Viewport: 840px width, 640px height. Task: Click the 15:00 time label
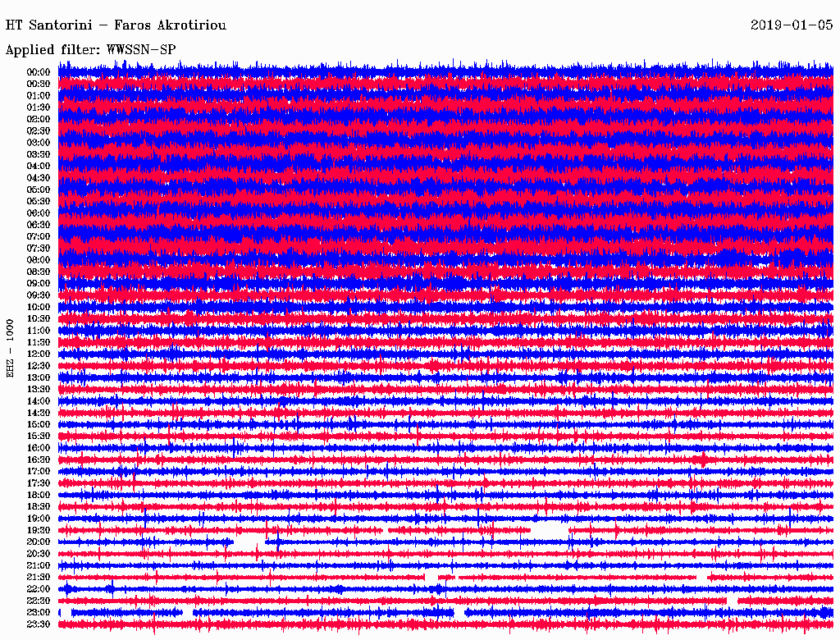pyautogui.click(x=38, y=424)
